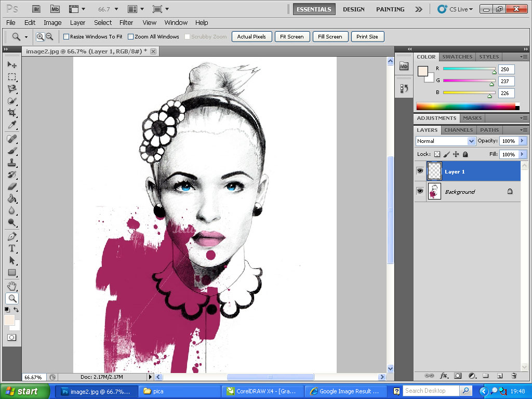This screenshot has width=532, height=399.
Task: Open the Filter menu
Action: [x=126, y=23]
